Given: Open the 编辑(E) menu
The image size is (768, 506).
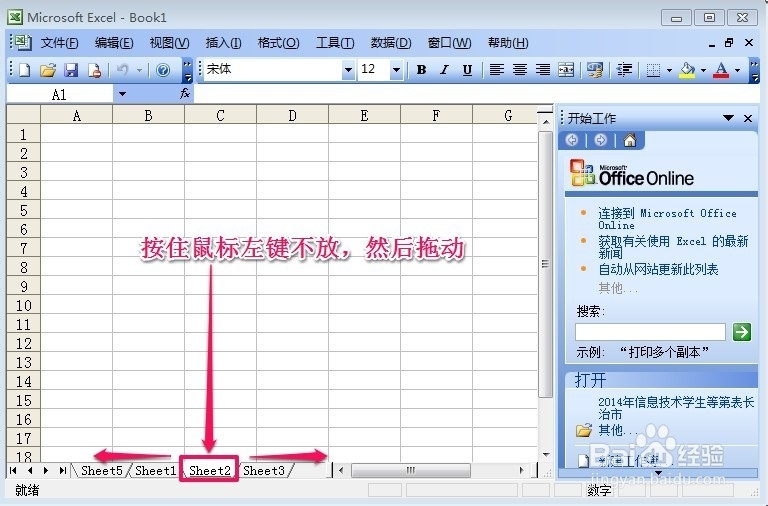Looking at the screenshot, I should click(x=114, y=43).
